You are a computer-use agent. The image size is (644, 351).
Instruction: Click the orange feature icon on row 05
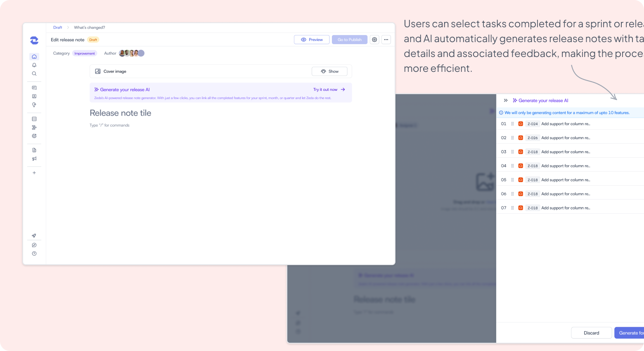tap(521, 180)
